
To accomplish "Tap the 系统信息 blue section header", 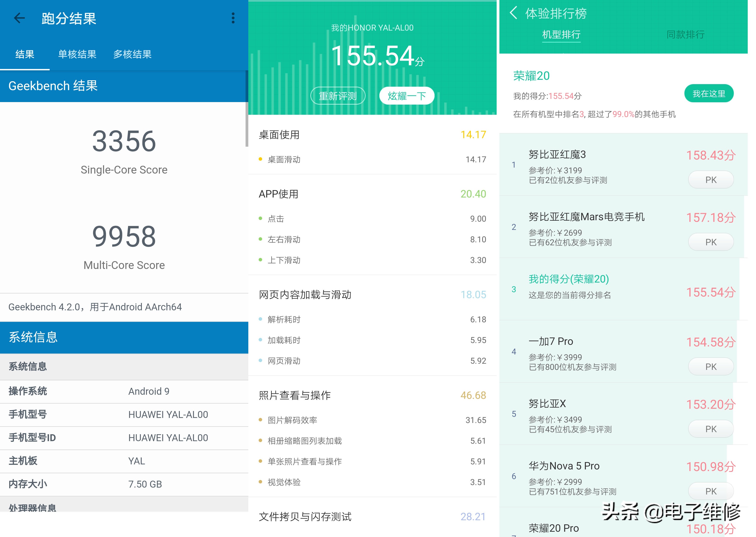I will tap(124, 338).
